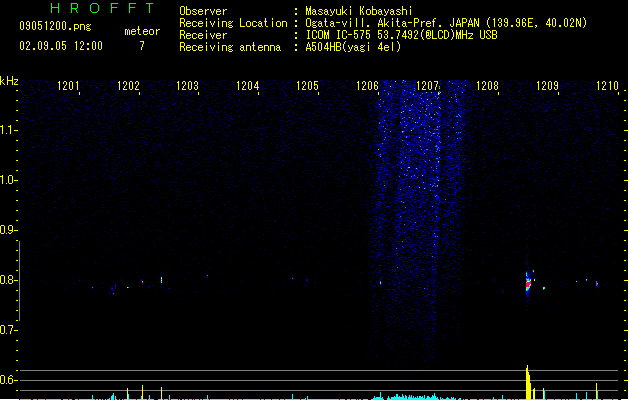Image resolution: width=629 pixels, height=400 pixels.
Task: Click the 1208 time marker
Action: click(487, 86)
